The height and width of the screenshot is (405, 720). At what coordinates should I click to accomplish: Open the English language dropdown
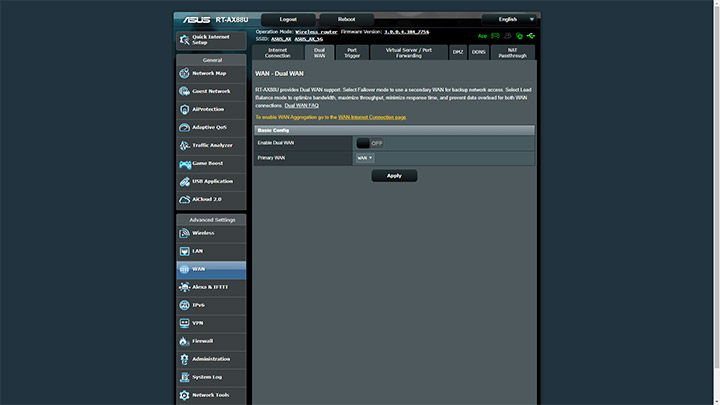tap(509, 19)
